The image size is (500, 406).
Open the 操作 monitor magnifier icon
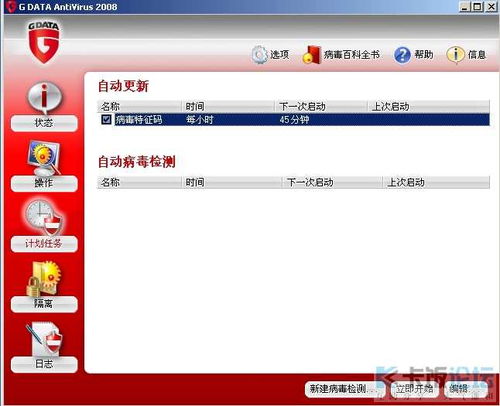pos(44,158)
